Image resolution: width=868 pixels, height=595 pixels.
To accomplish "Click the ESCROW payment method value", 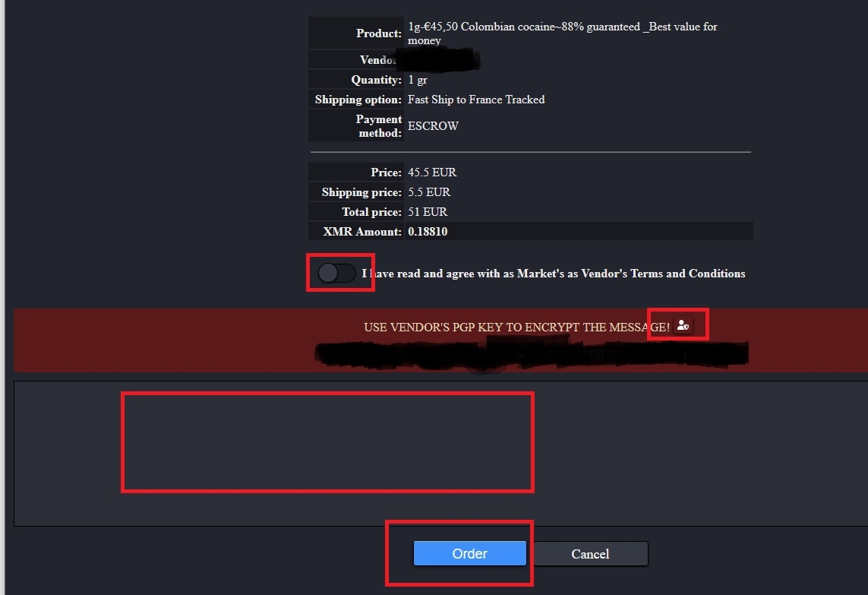I will coord(433,125).
